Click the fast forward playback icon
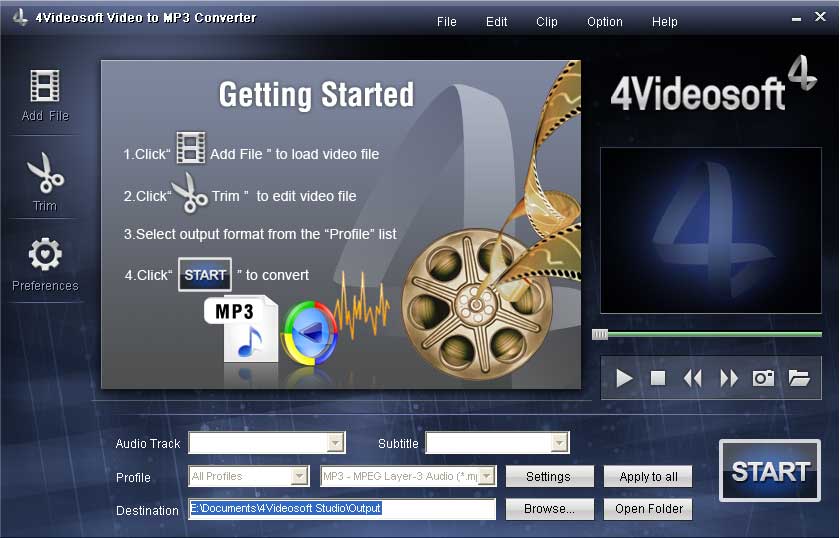Image resolution: width=840 pixels, height=538 pixels. pos(729,378)
